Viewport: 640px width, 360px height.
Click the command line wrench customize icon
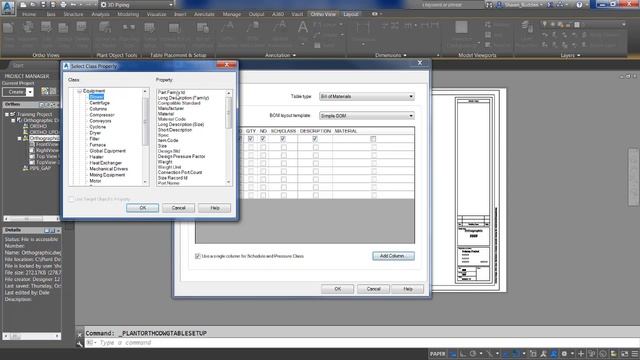(x=80, y=343)
